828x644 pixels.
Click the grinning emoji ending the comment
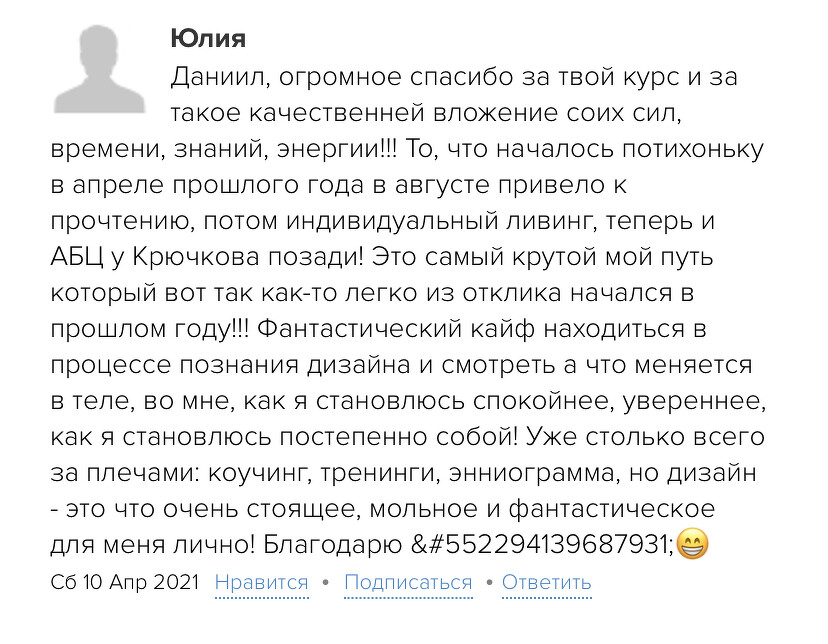692,545
